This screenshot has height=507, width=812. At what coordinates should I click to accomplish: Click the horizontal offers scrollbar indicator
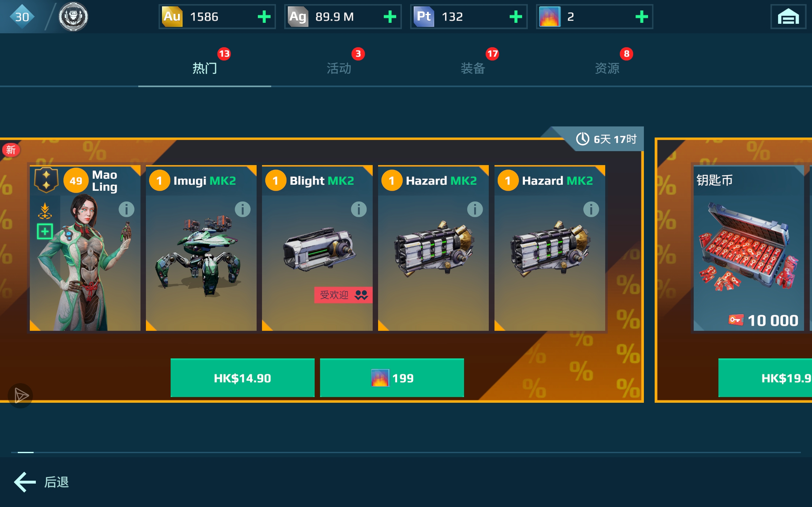coord(25,452)
